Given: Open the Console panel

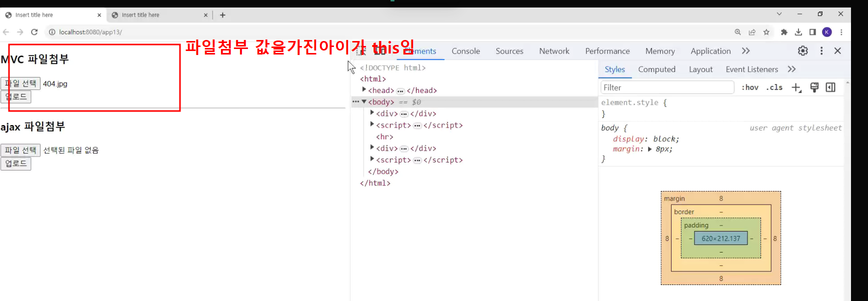Looking at the screenshot, I should (x=465, y=51).
